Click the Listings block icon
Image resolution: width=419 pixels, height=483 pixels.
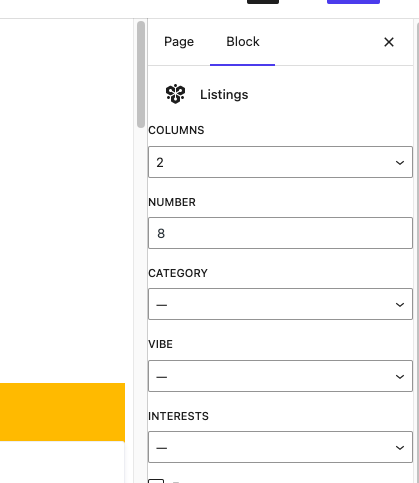175,94
